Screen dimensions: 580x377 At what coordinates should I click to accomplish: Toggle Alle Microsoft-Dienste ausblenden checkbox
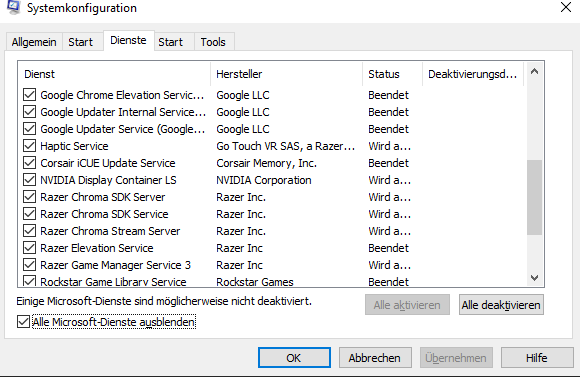(x=23, y=322)
